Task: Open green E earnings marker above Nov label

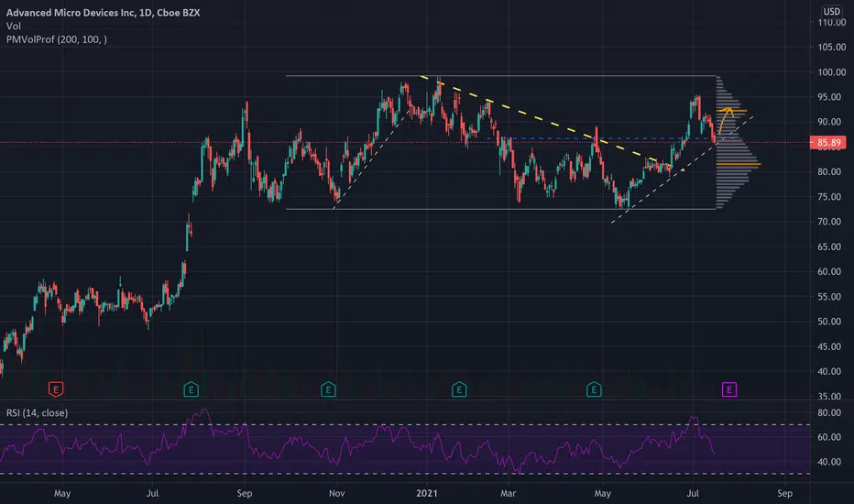Action: click(328, 389)
